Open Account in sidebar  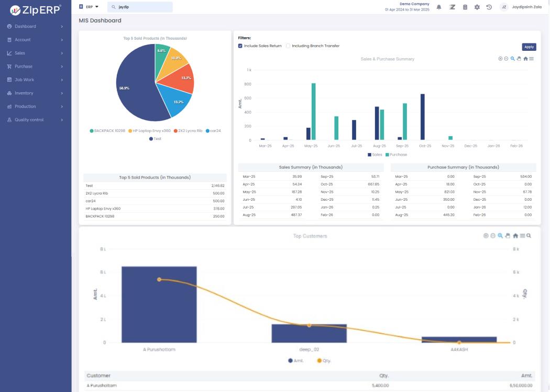(x=23, y=40)
